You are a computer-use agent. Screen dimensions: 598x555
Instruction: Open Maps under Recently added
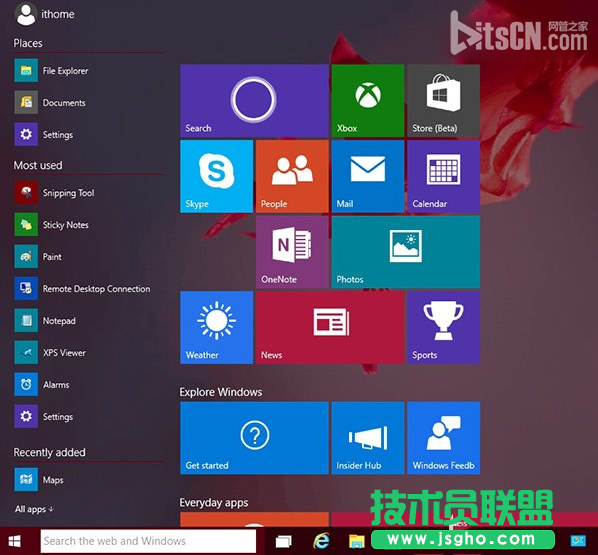click(x=39, y=480)
